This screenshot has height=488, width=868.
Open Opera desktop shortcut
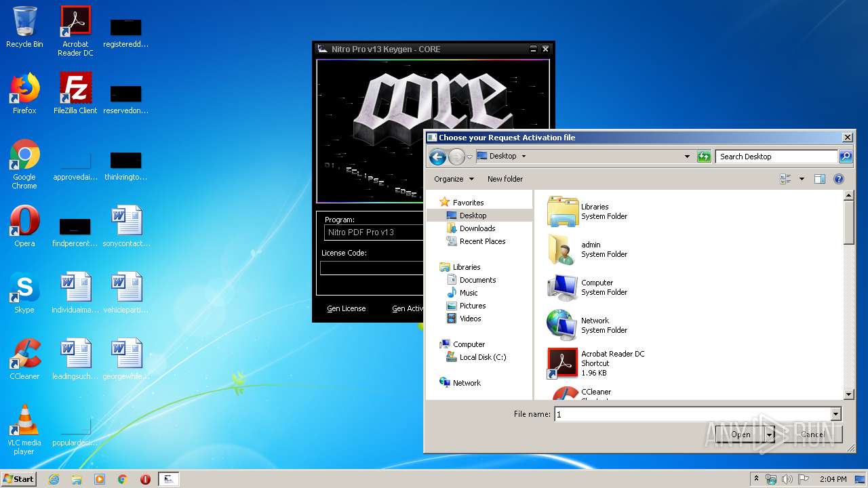coord(24,226)
